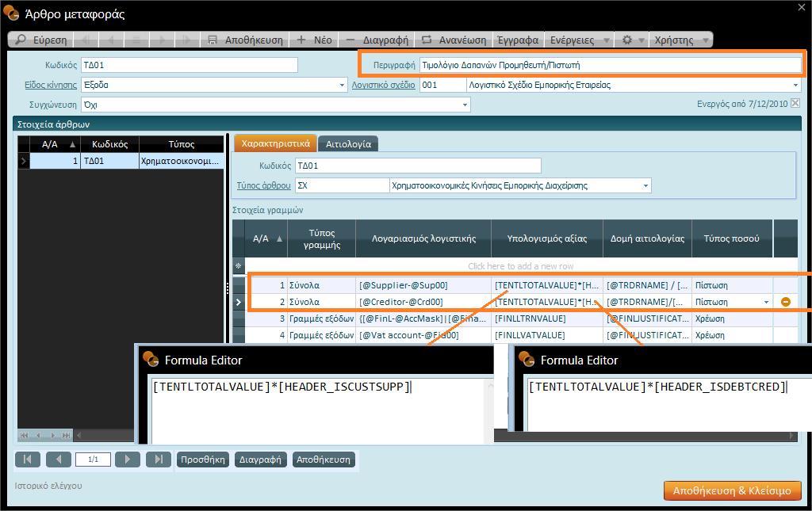This screenshot has width=812, height=511.
Task: Open the Είδος κίνησης dropdown arrow
Action: click(x=342, y=86)
